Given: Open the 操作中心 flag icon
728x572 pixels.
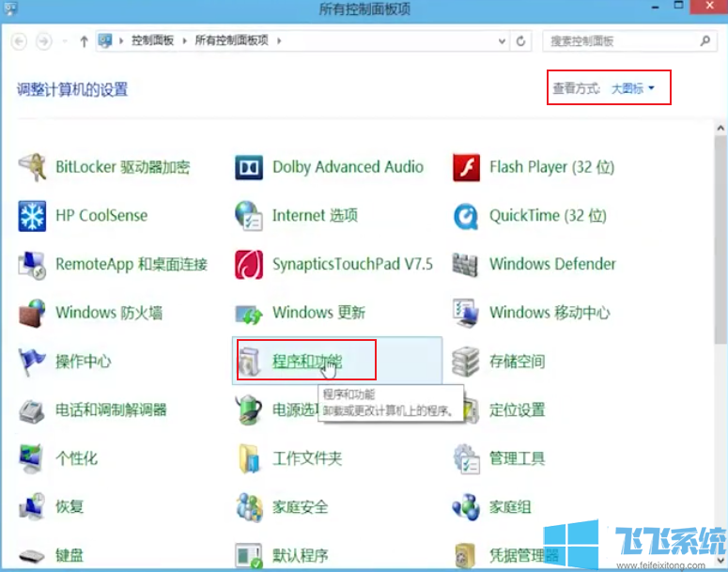Looking at the screenshot, I should point(32,362).
